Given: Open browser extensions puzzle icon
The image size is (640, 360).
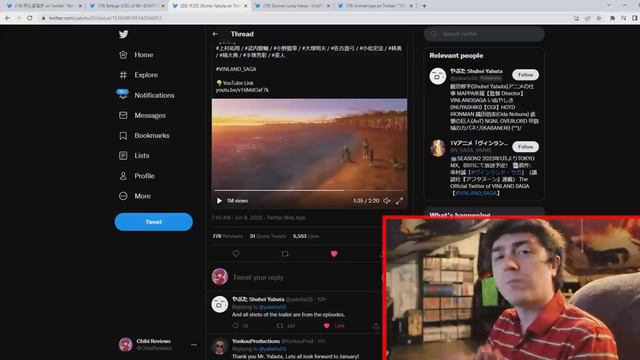Looking at the screenshot, I should (612, 18).
